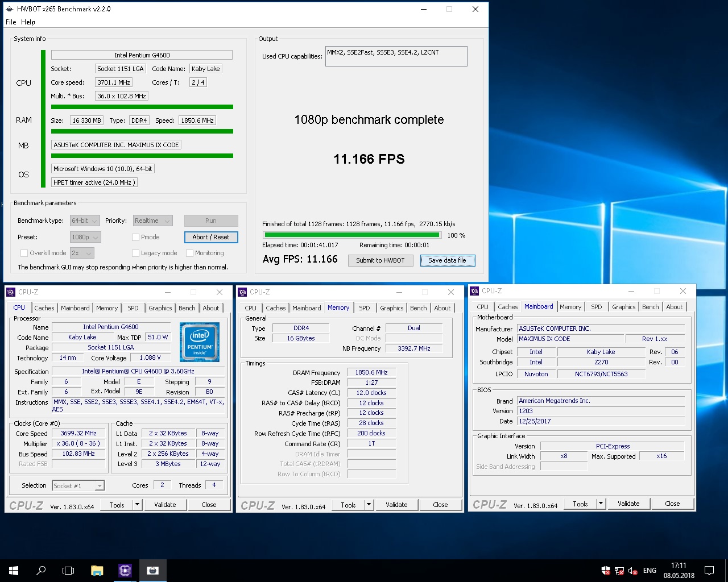728x582 pixels.
Task: Close the CPU-Z Mainboard window via X
Action: tap(683, 291)
